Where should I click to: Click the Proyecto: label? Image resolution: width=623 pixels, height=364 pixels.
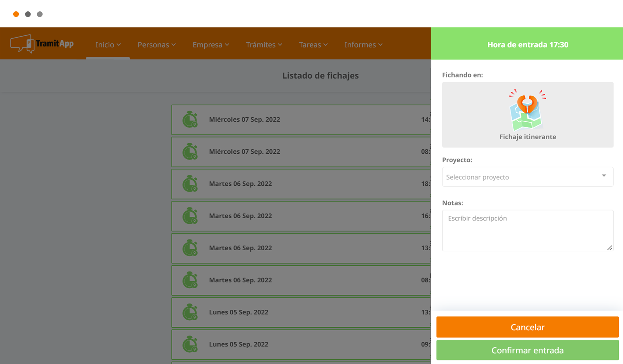tap(457, 160)
